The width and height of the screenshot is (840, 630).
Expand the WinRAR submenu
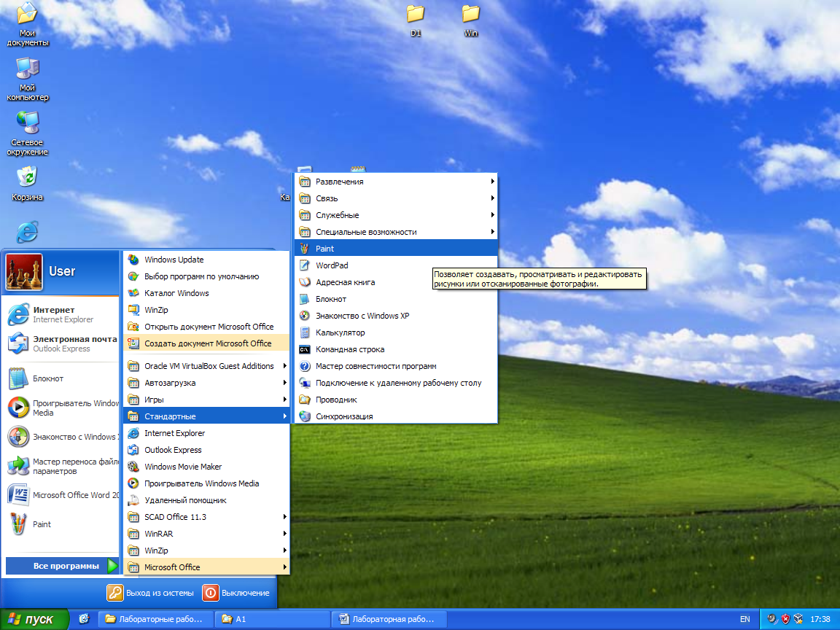coord(207,534)
